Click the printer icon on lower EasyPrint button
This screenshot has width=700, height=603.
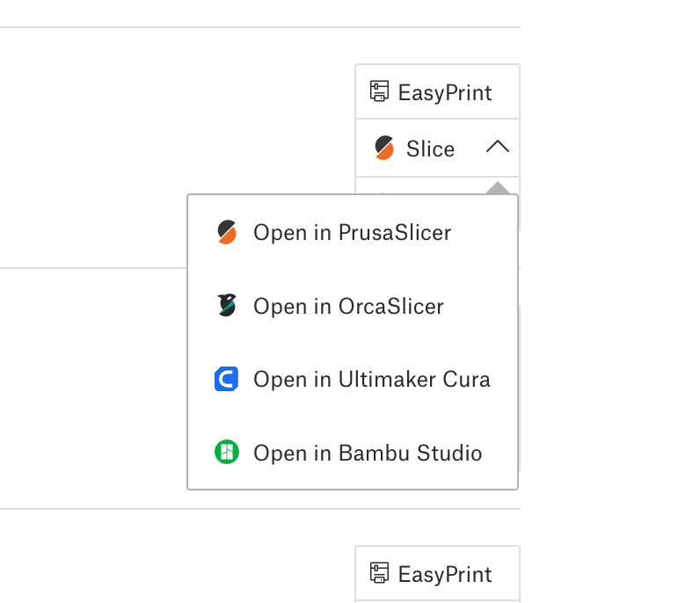point(380,572)
